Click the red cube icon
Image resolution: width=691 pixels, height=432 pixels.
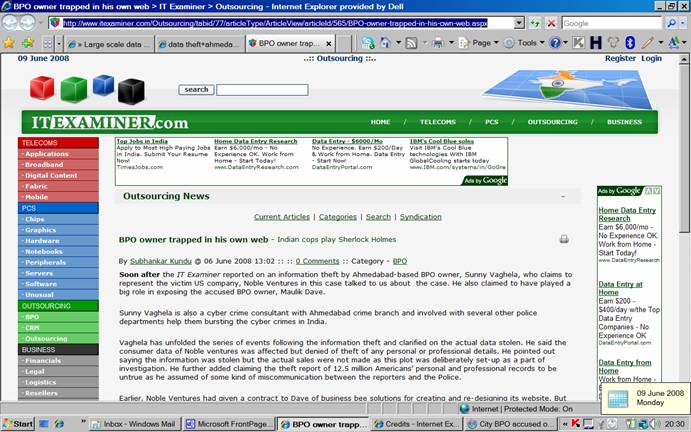[x=42, y=87]
